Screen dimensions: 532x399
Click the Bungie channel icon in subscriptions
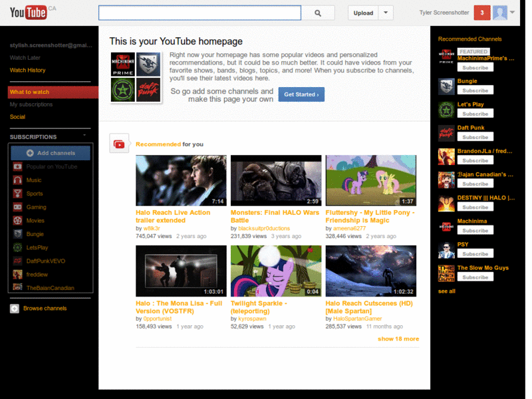tap(18, 234)
